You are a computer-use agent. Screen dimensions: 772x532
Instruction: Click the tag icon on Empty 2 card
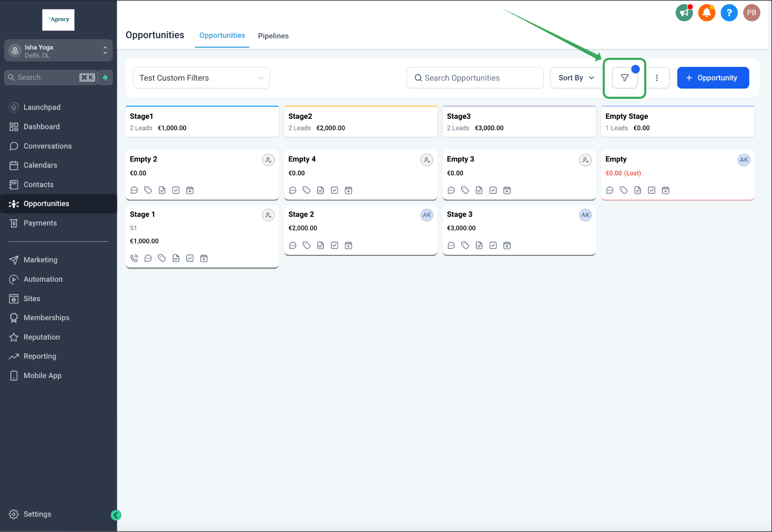148,190
